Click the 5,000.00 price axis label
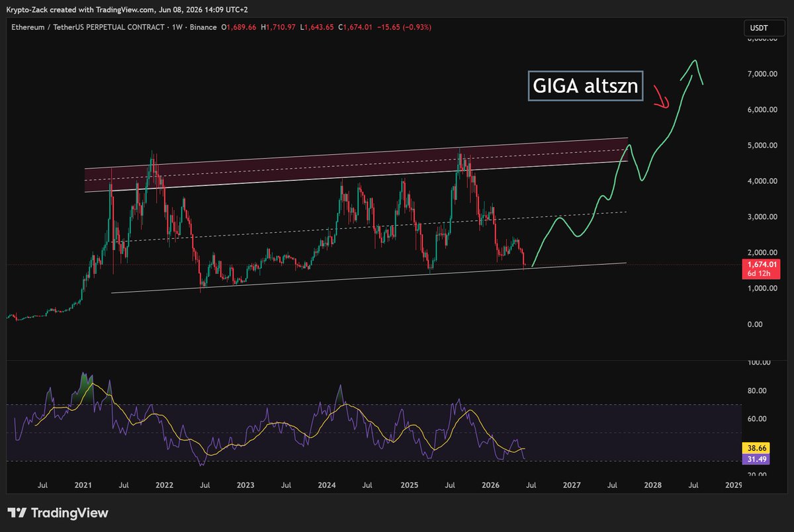The width and height of the screenshot is (794, 532). (762, 145)
